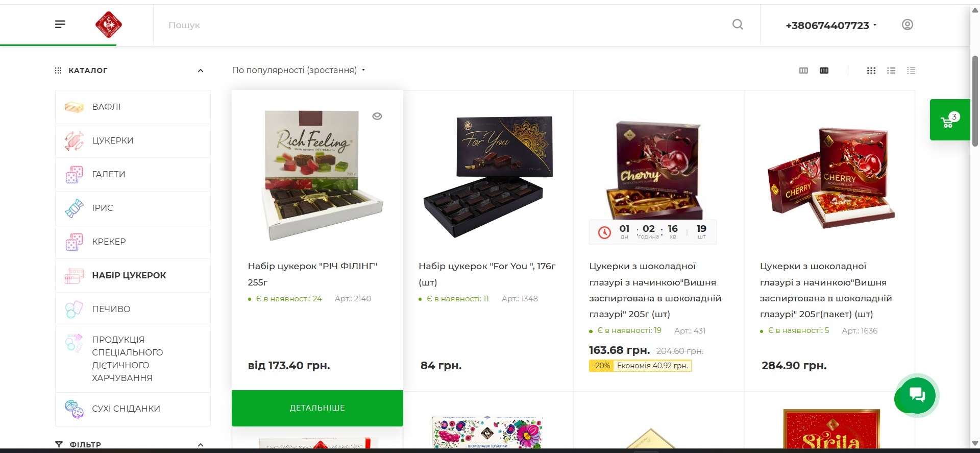Image resolution: width=980 pixels, height=453 pixels.
Task: Click into the Пошук search field
Action: [x=444, y=25]
